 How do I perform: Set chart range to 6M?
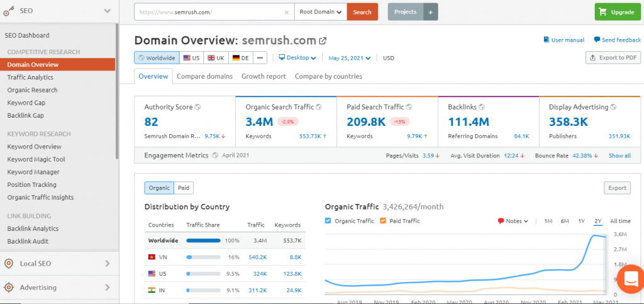[565, 221]
